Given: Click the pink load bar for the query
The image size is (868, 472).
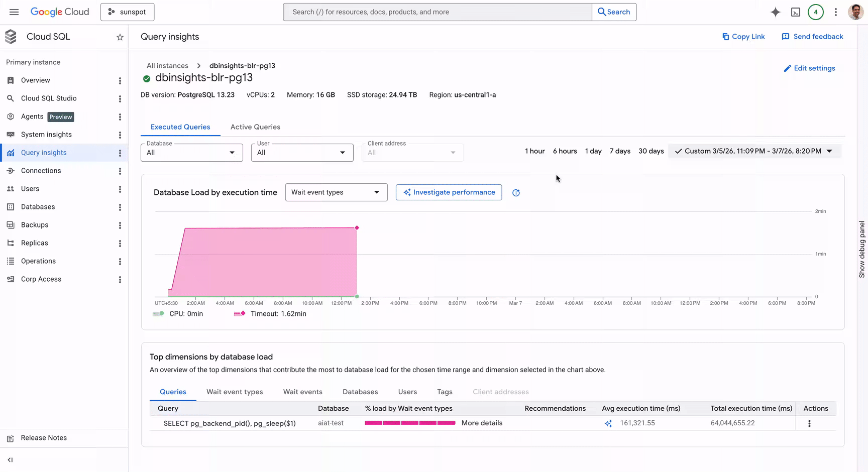Looking at the screenshot, I should pyautogui.click(x=410, y=423).
